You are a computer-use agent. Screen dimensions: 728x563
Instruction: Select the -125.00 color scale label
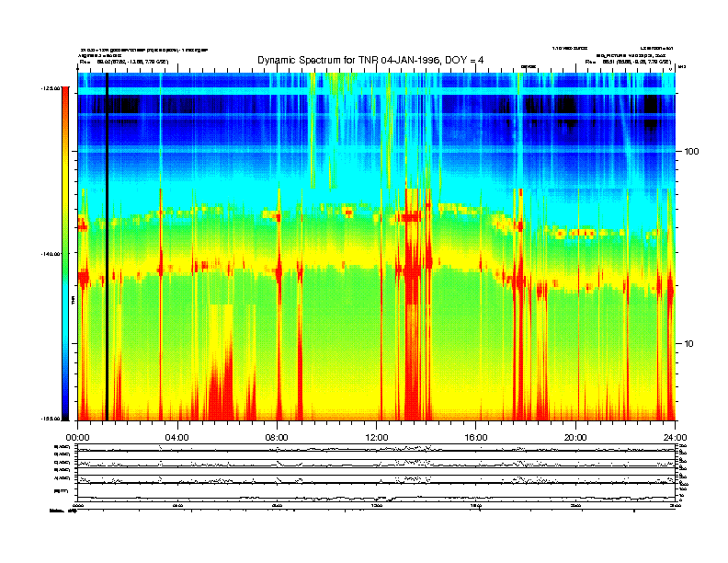(x=51, y=87)
